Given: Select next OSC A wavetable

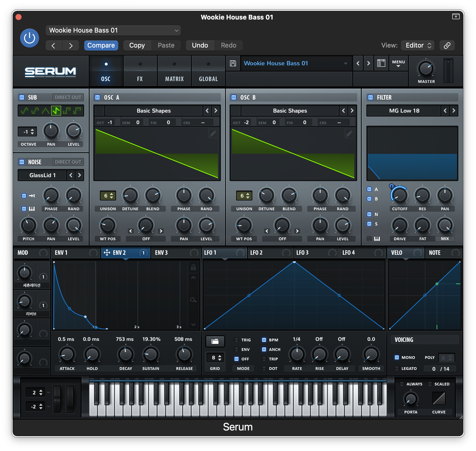Looking at the screenshot, I should click(x=216, y=111).
